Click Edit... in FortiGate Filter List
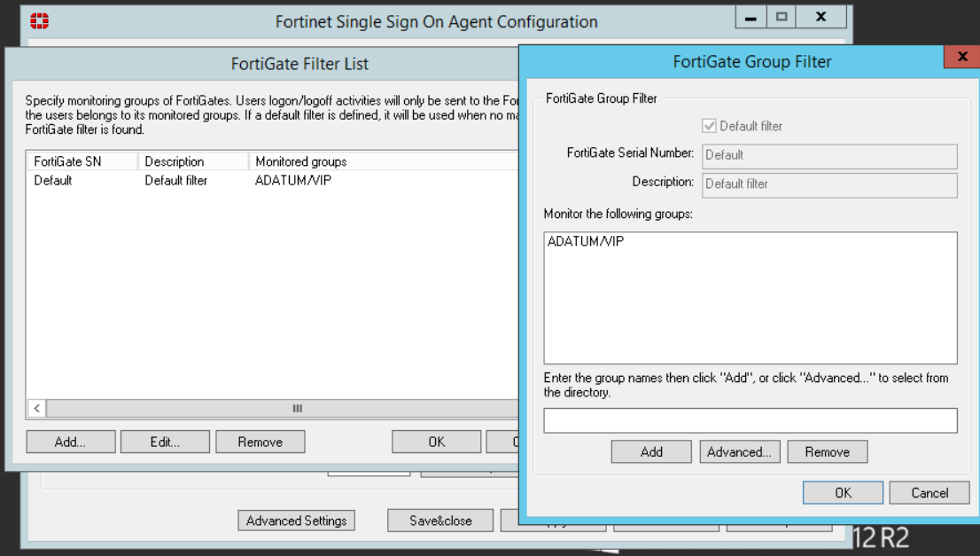The height and width of the screenshot is (556, 980). tap(165, 442)
